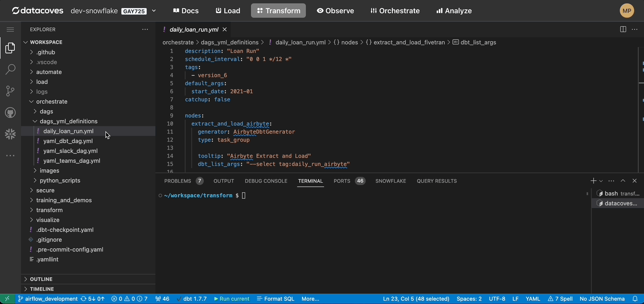The width and height of the screenshot is (644, 304).
Task: Switch to the Problems tab
Action: [184, 181]
